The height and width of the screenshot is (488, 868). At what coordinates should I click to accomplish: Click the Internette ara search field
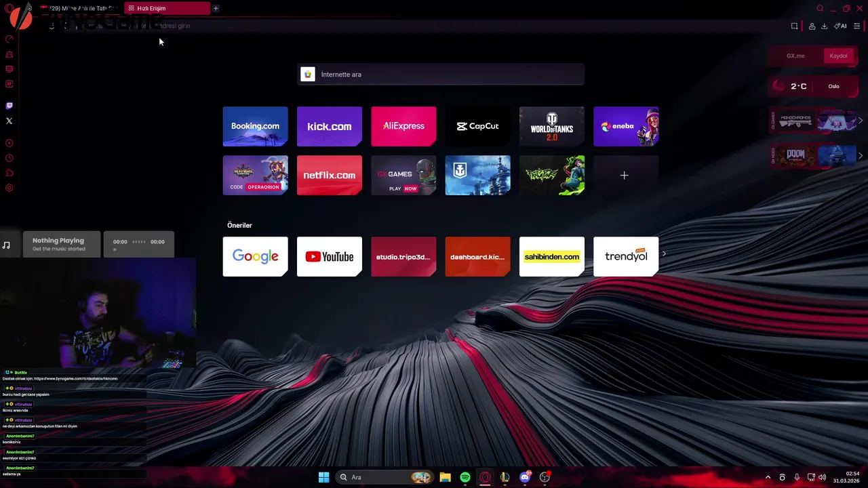point(441,75)
